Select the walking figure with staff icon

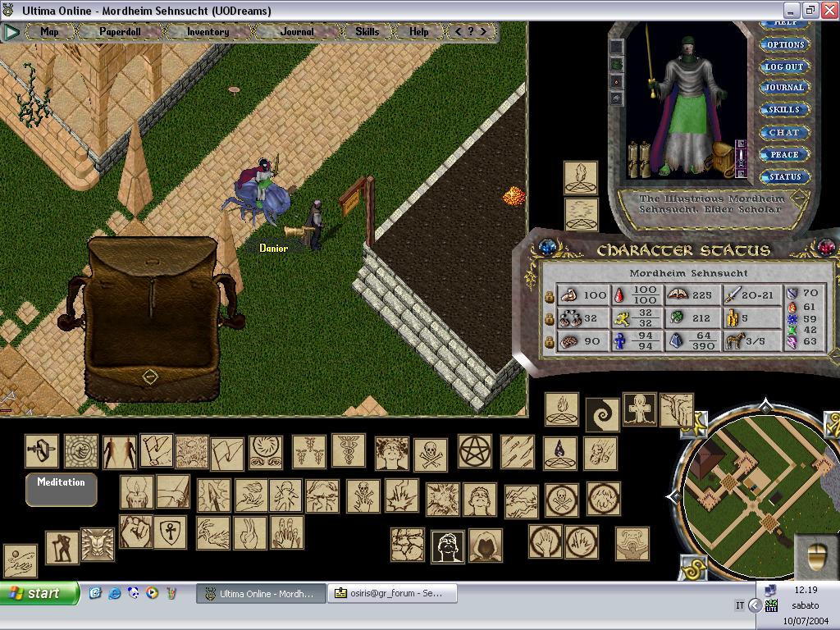tap(62, 547)
